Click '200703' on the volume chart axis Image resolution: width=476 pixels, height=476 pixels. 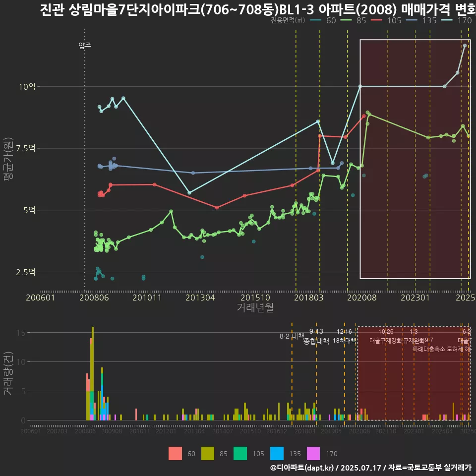coord(57,431)
